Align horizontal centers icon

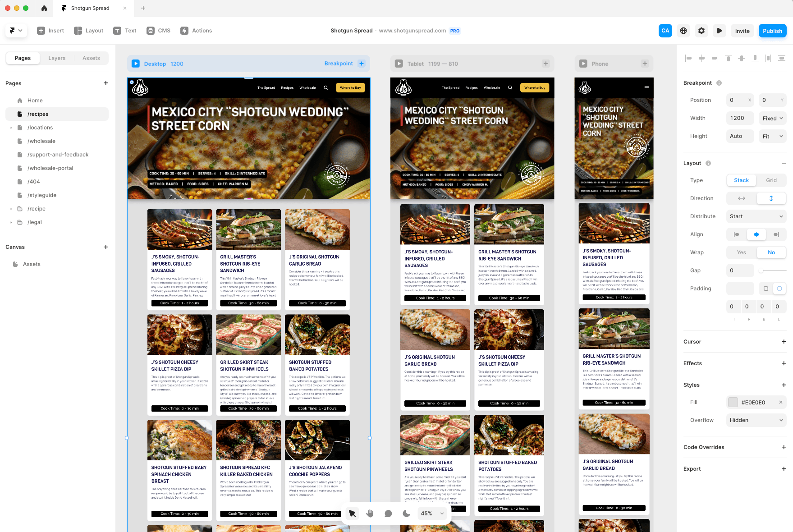(x=701, y=58)
